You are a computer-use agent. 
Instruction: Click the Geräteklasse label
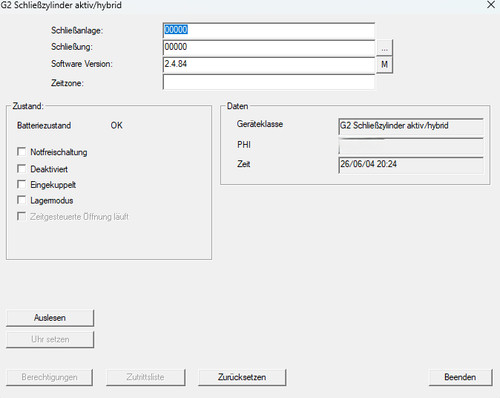tap(260, 124)
